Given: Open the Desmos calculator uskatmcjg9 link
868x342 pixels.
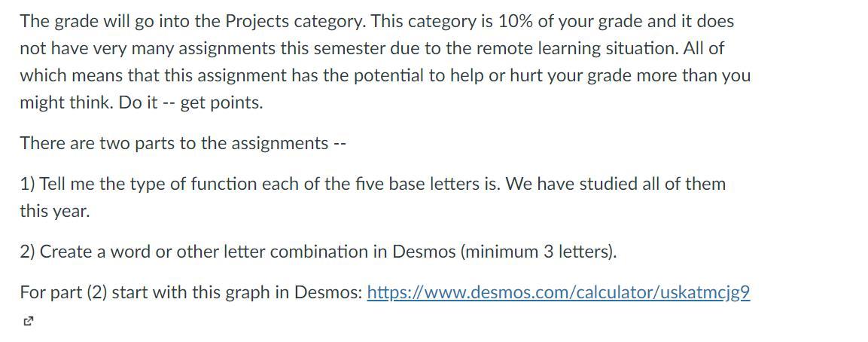Looking at the screenshot, I should coord(558,292).
